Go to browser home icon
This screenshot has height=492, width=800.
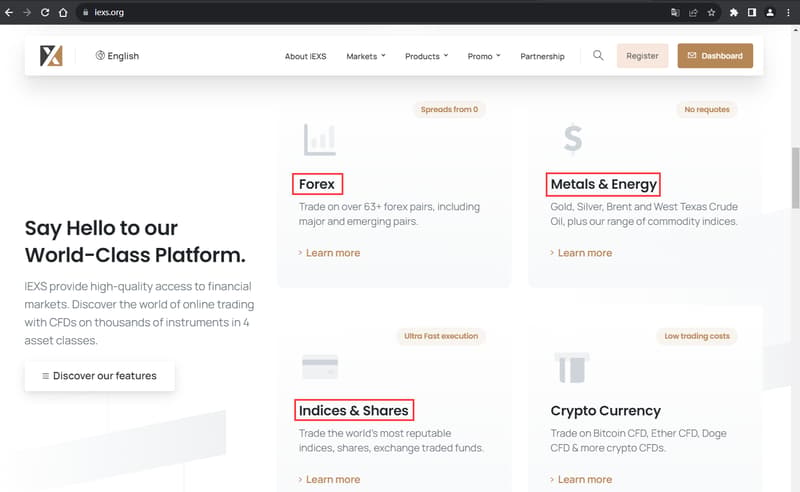click(x=63, y=12)
